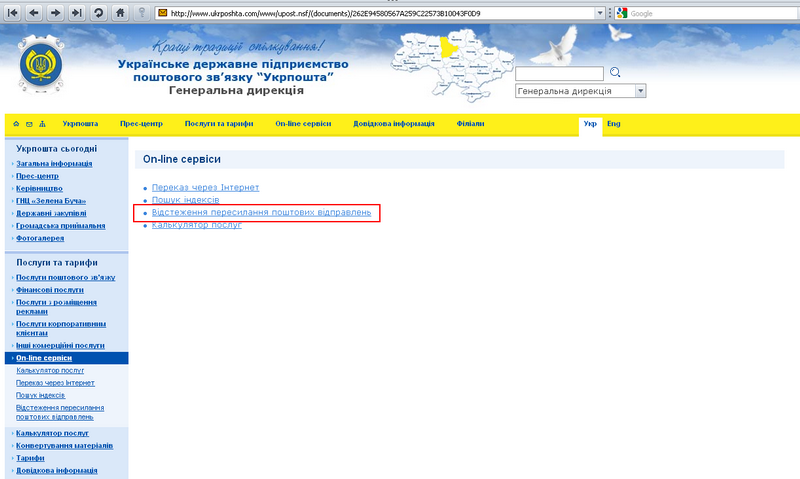
Task: Go back using the browser back arrow
Action: 34,13
